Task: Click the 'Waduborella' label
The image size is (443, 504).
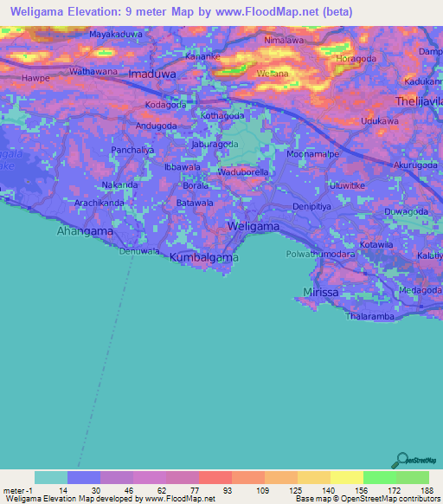Action: [243, 172]
